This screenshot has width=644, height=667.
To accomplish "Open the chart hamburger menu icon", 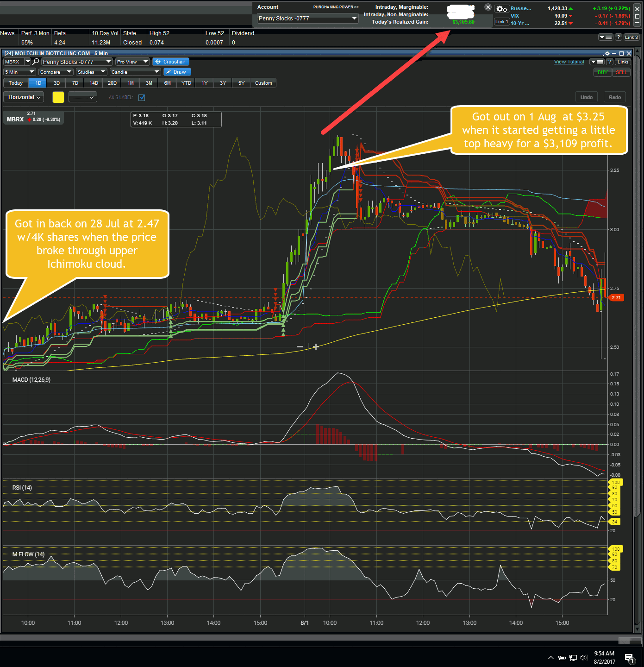I will coord(597,62).
